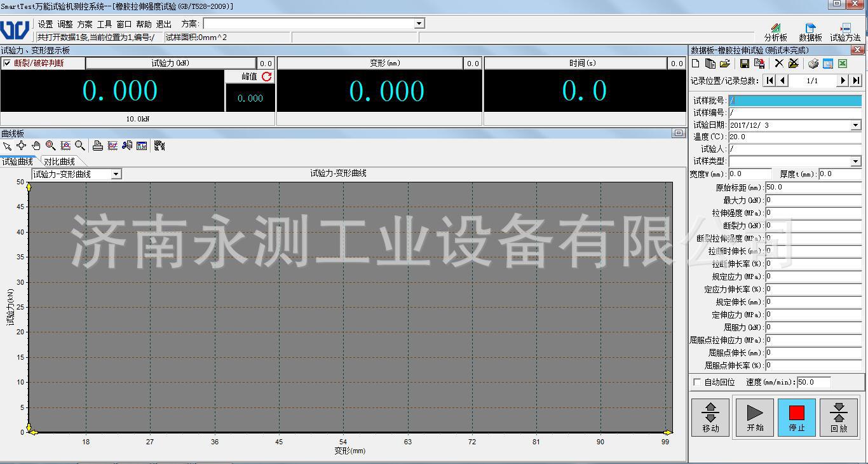Open the 窗口 menu
Viewport: 868px width, 464px height.
coord(124,24)
